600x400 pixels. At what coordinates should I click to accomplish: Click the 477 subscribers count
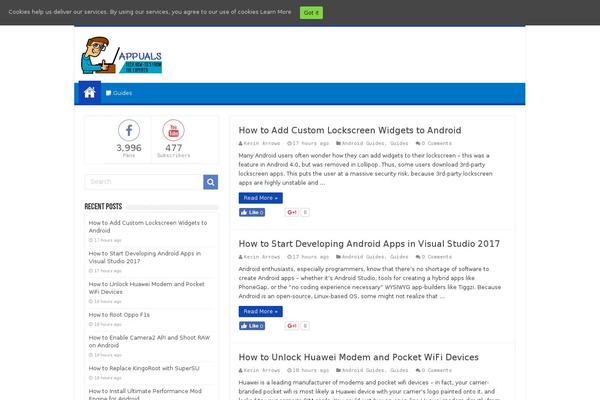click(x=173, y=148)
